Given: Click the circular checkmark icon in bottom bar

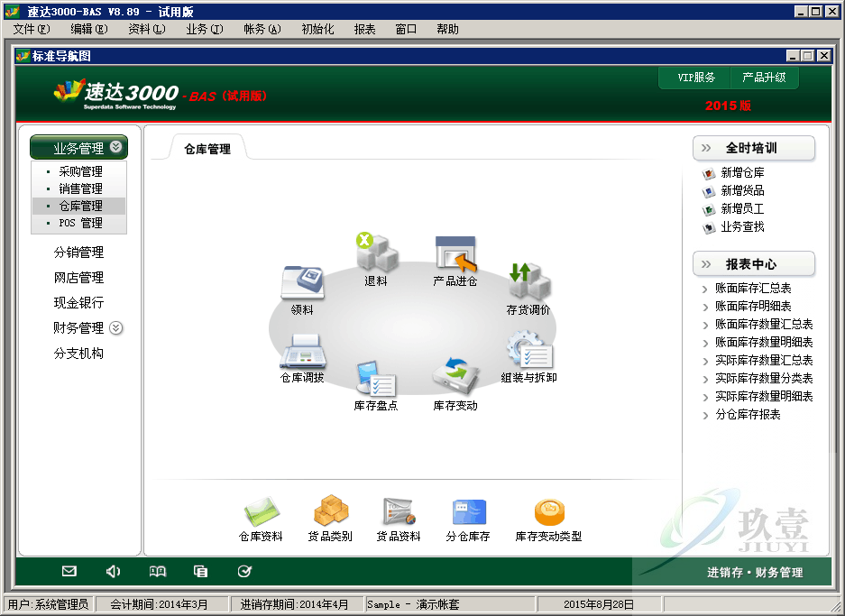Looking at the screenshot, I should (x=244, y=571).
